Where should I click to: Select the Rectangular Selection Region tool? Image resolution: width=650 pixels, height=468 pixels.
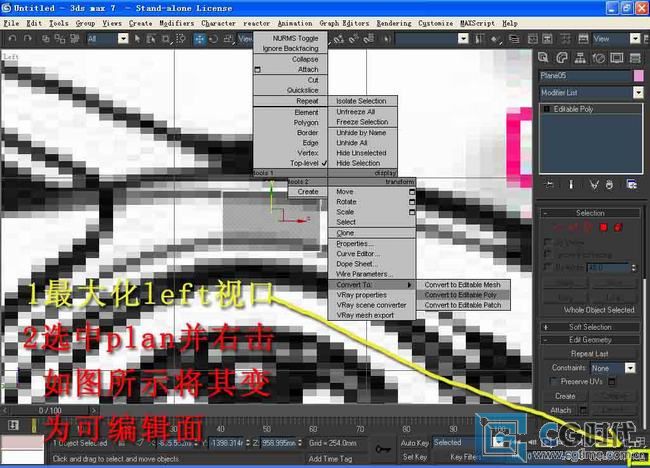click(x=166, y=39)
